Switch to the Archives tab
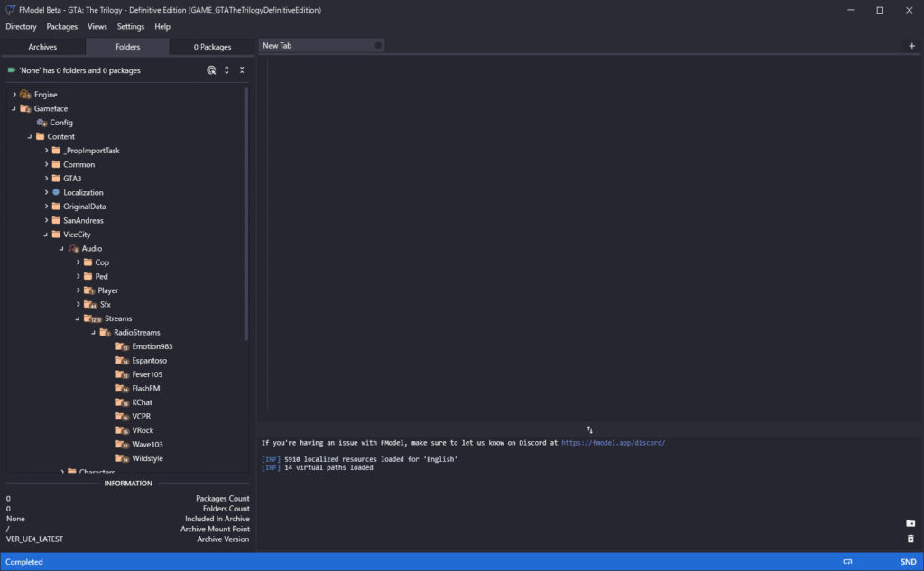The image size is (924, 571). pyautogui.click(x=43, y=47)
